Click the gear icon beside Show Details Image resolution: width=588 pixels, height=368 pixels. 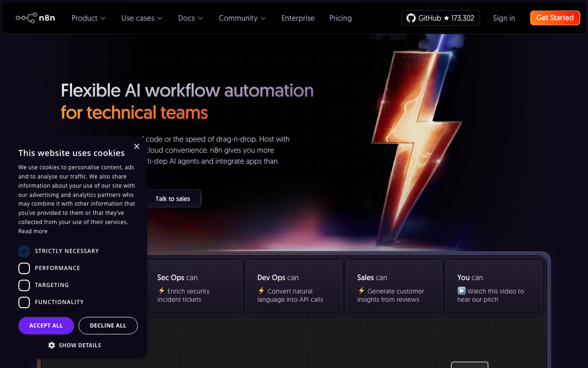pos(51,345)
